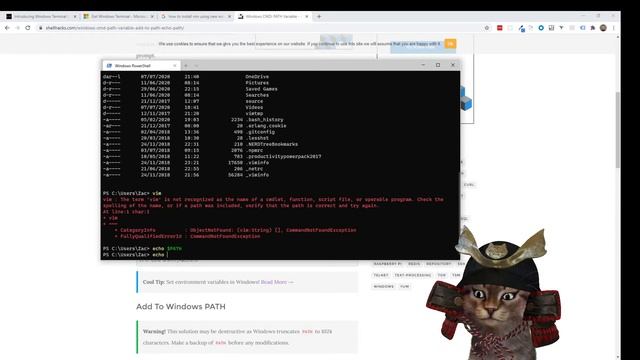Click the .bash_history entry in the terminal listing

coord(264,120)
